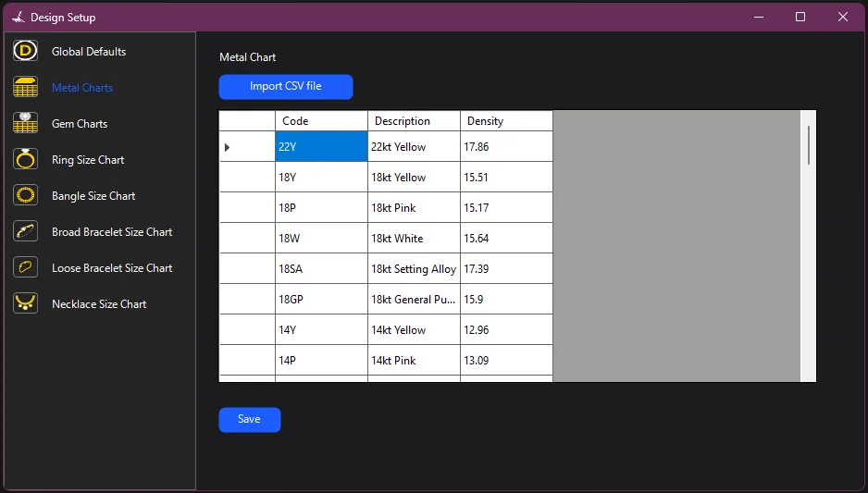Viewport: 868px width, 493px height.
Task: Click the Global Defaults icon in sidebar
Action: point(25,52)
